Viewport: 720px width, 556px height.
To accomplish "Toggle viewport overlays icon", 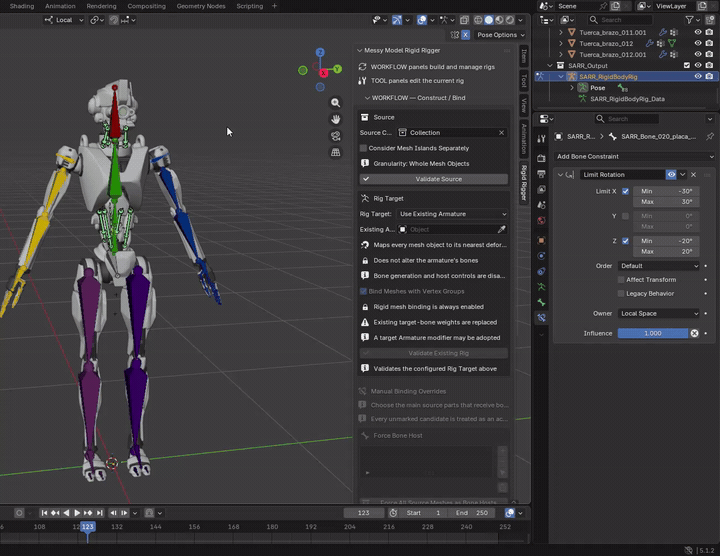I will point(422,20).
